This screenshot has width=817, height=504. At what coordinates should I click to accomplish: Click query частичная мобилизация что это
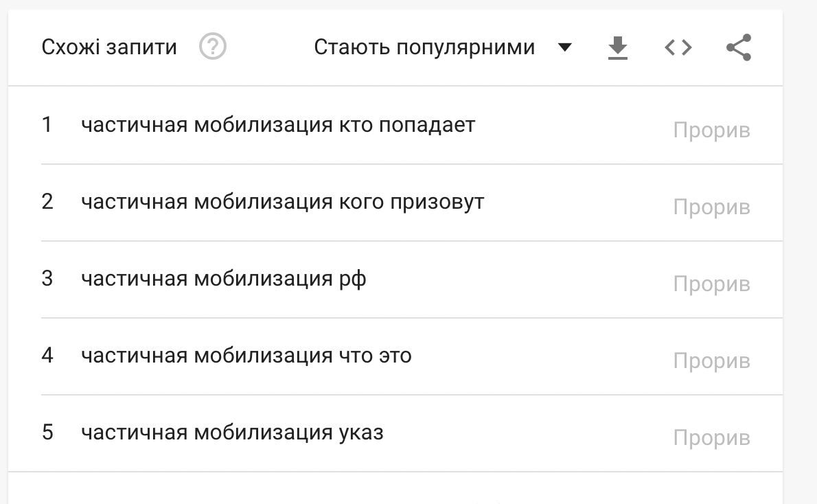tap(246, 356)
